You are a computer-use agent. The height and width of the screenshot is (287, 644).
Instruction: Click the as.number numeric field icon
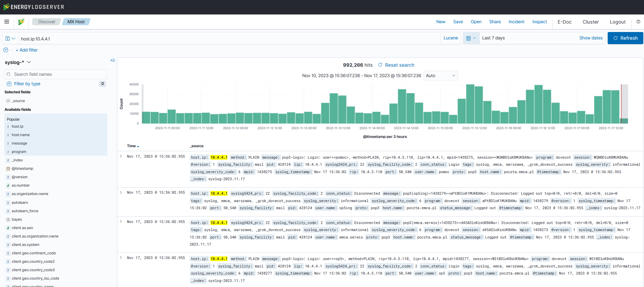pyautogui.click(x=8, y=186)
